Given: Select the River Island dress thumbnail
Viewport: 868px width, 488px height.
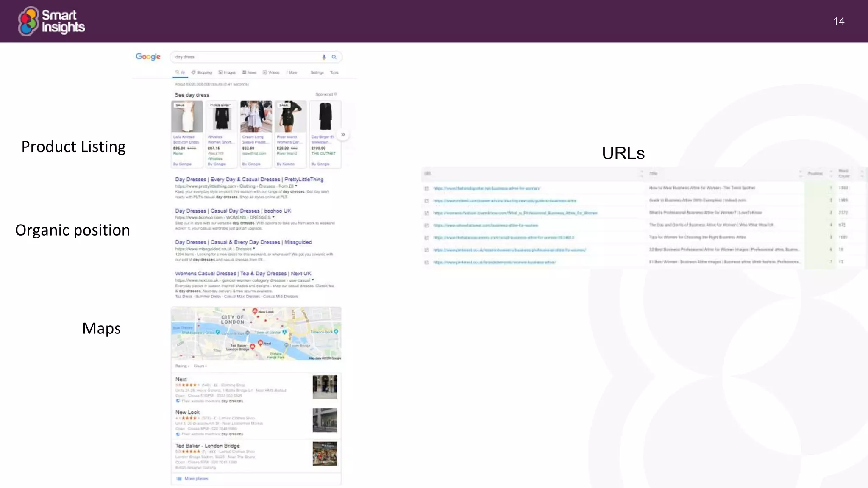Looking at the screenshot, I should pyautogui.click(x=291, y=116).
